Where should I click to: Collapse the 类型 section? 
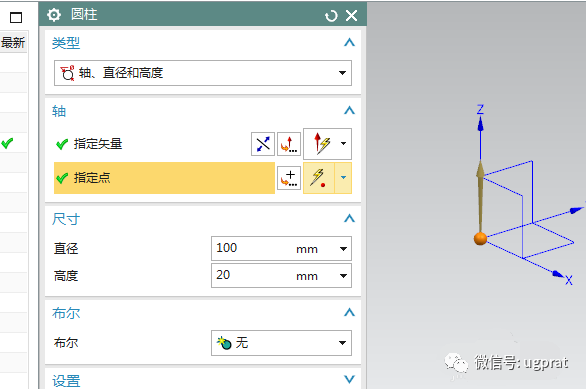349,42
